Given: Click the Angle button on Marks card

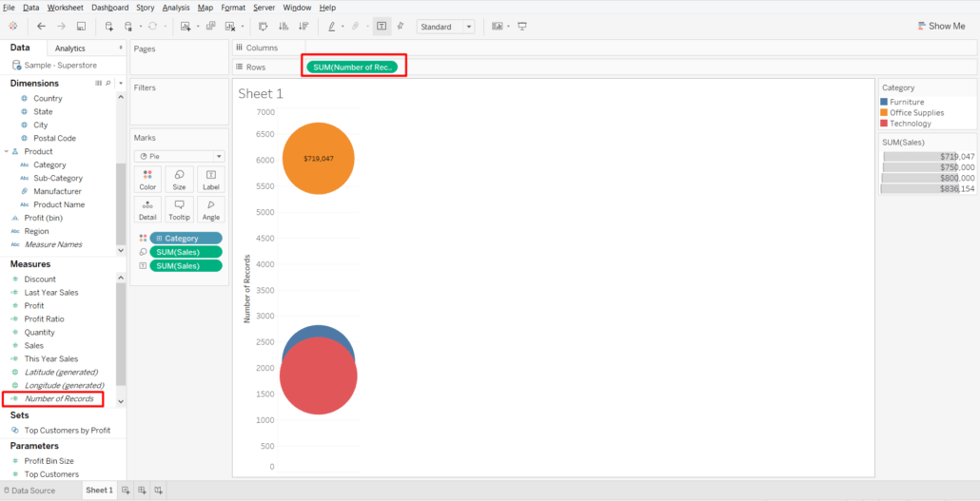Looking at the screenshot, I should coord(210,209).
